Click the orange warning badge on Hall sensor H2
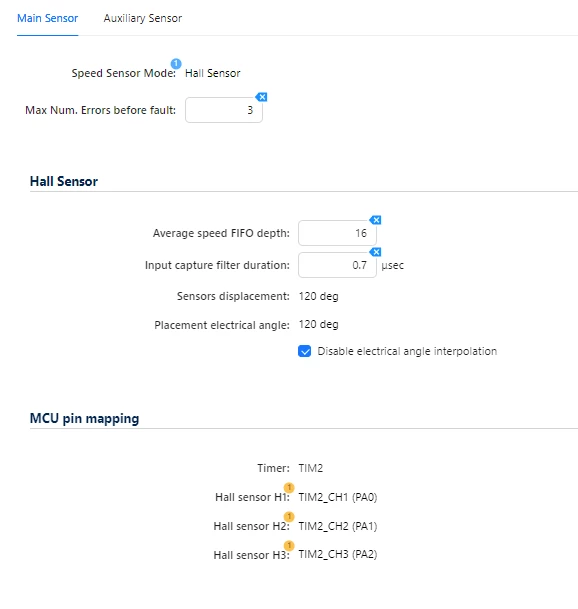This screenshot has width=578, height=609. pos(289,517)
